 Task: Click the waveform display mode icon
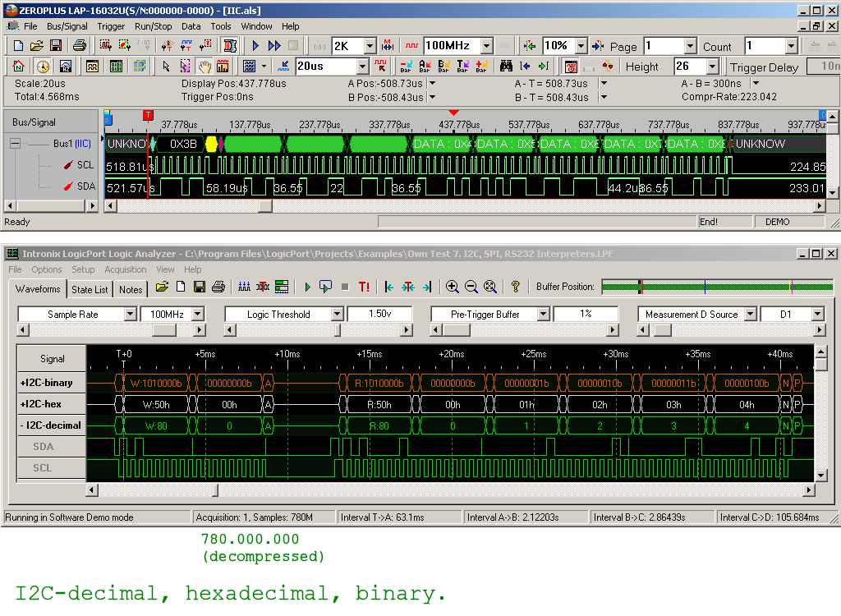click(x=92, y=67)
